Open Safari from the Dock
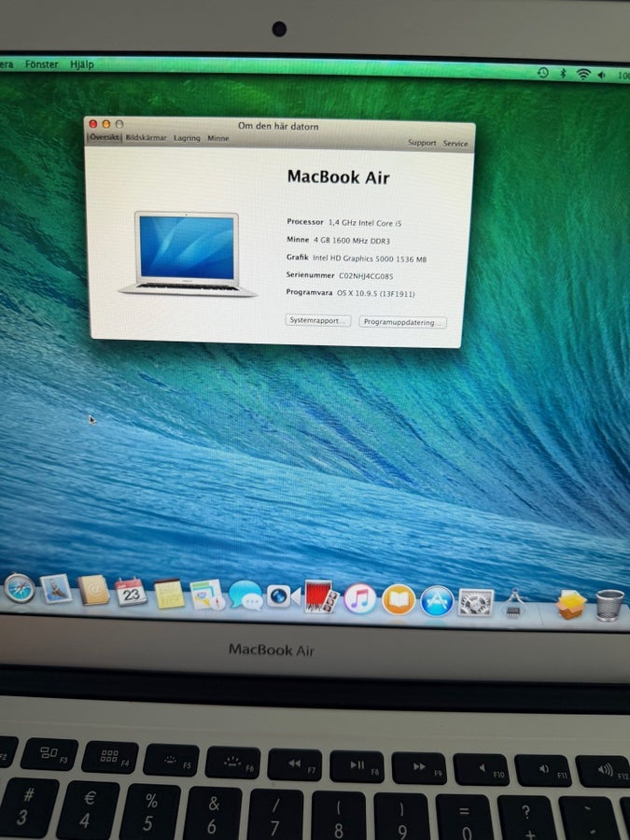 (x=20, y=588)
